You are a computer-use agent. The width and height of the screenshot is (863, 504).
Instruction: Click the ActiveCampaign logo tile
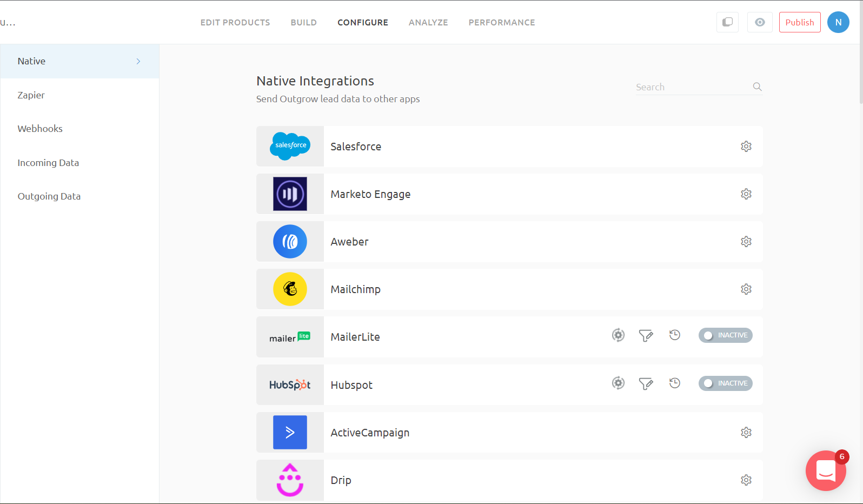(290, 433)
